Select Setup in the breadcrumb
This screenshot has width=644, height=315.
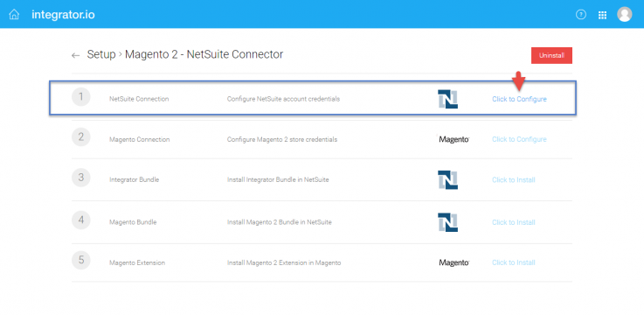(101, 54)
